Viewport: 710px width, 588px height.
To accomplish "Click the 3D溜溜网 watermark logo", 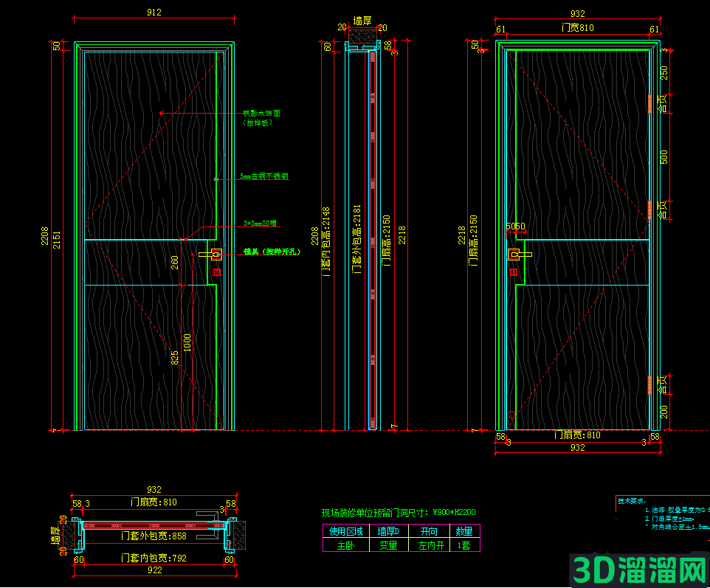I will [639, 570].
